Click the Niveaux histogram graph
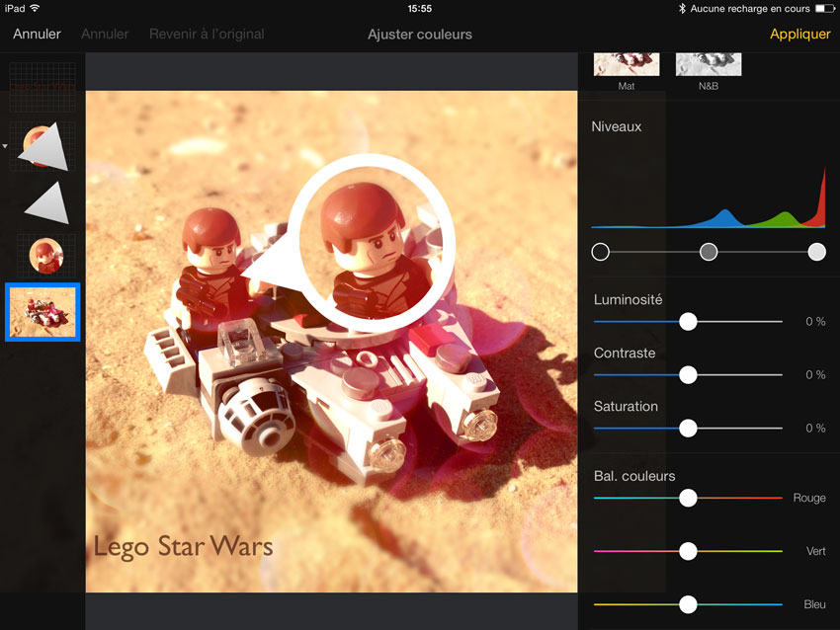Viewport: 840px width, 630px height. coord(709,197)
